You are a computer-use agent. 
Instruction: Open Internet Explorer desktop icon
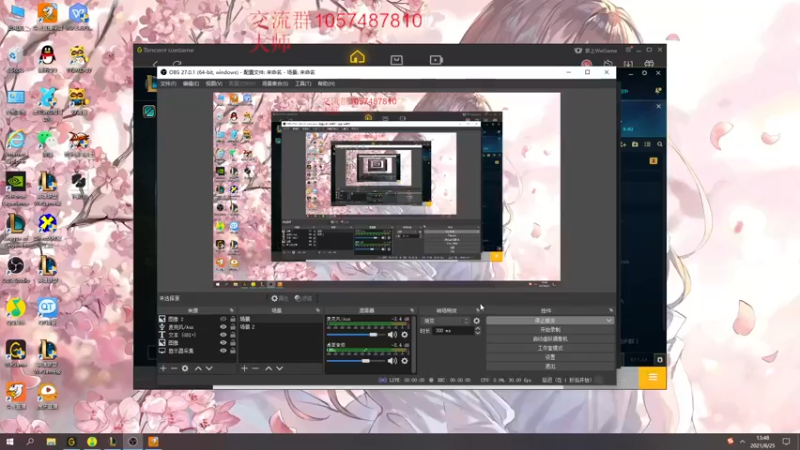(x=16, y=144)
